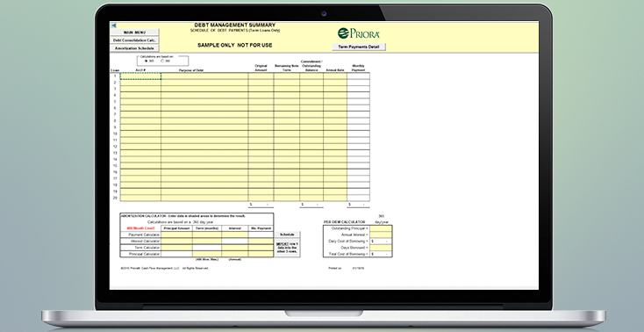Click the Days Borrowed field in Per Diem Calculator
The height and width of the screenshot is (332, 644).
point(381,248)
